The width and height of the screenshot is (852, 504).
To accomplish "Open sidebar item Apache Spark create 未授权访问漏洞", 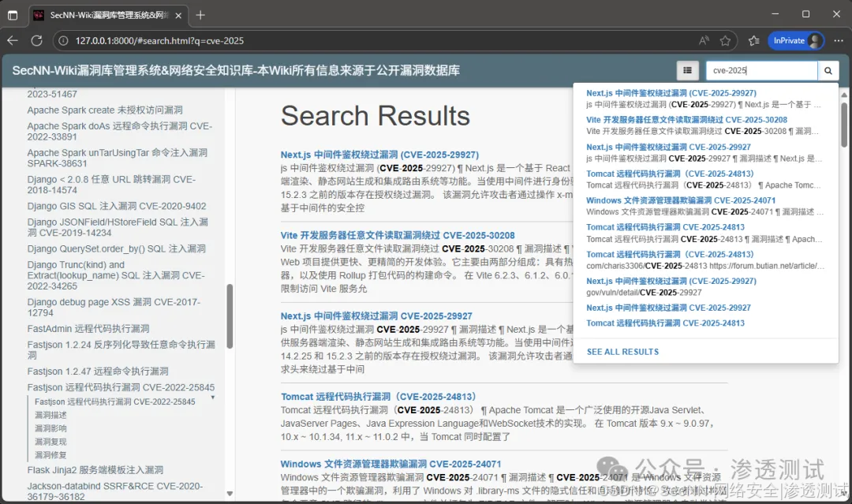I will point(105,110).
